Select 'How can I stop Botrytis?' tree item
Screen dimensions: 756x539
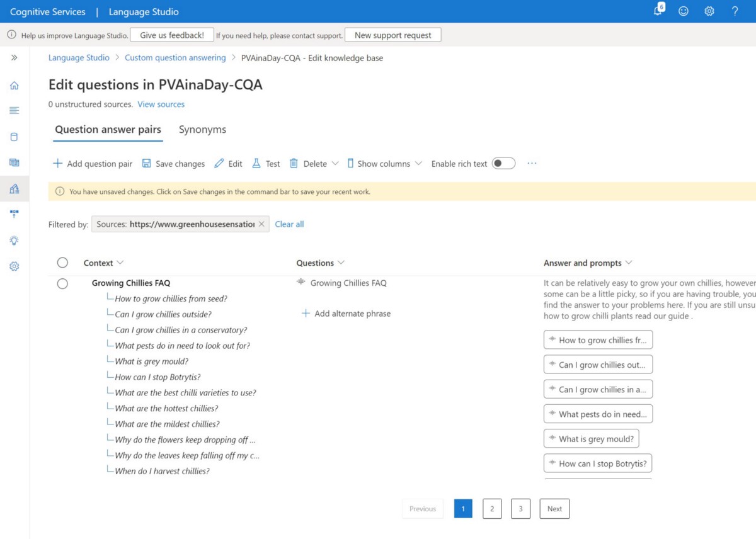(157, 378)
